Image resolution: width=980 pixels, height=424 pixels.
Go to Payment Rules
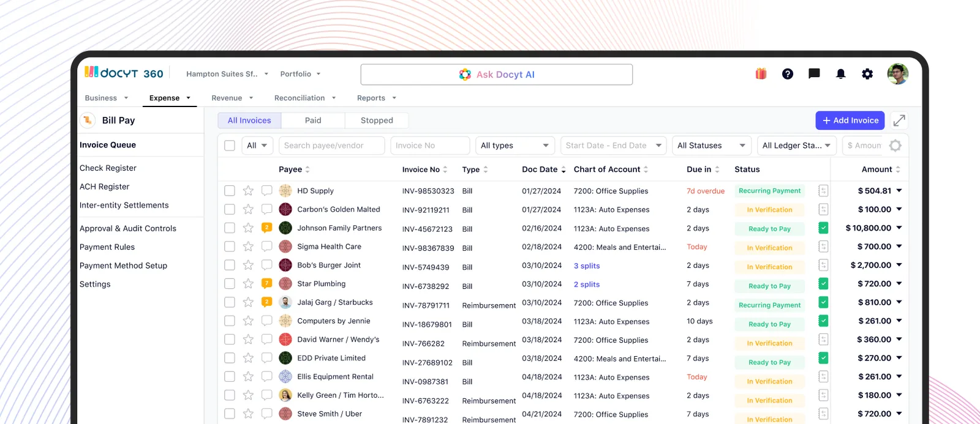107,247
